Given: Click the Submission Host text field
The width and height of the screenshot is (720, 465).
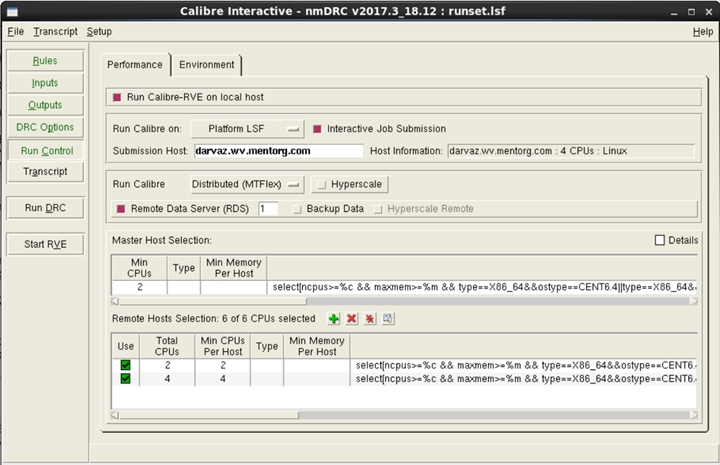Looking at the screenshot, I should click(x=278, y=151).
